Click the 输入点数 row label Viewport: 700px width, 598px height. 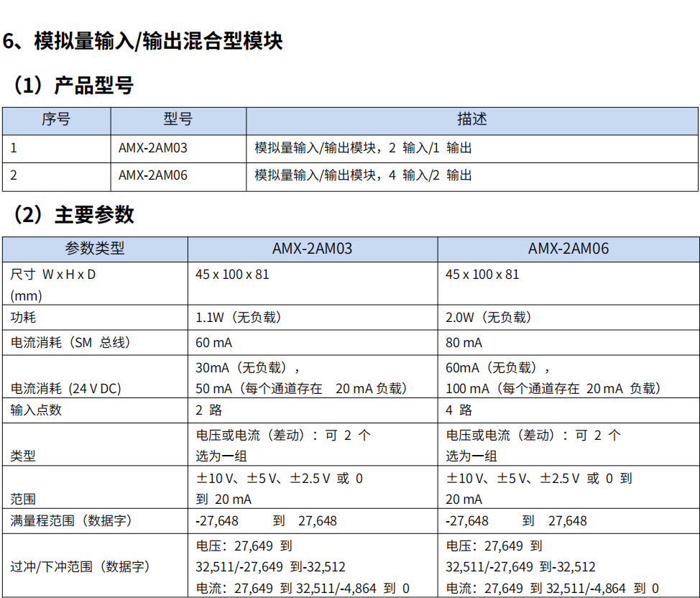pyautogui.click(x=36, y=410)
